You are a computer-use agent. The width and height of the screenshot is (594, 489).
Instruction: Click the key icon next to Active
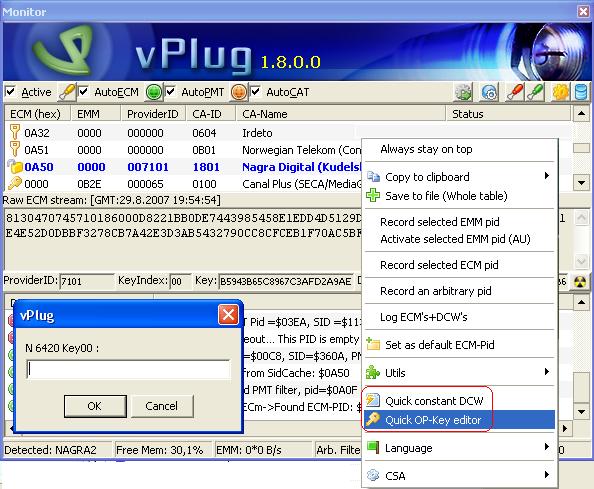[67, 92]
